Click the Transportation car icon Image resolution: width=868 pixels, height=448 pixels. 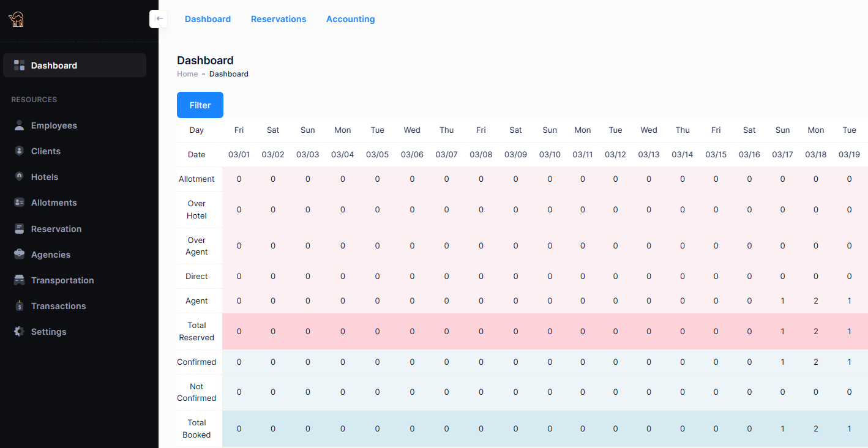point(19,280)
